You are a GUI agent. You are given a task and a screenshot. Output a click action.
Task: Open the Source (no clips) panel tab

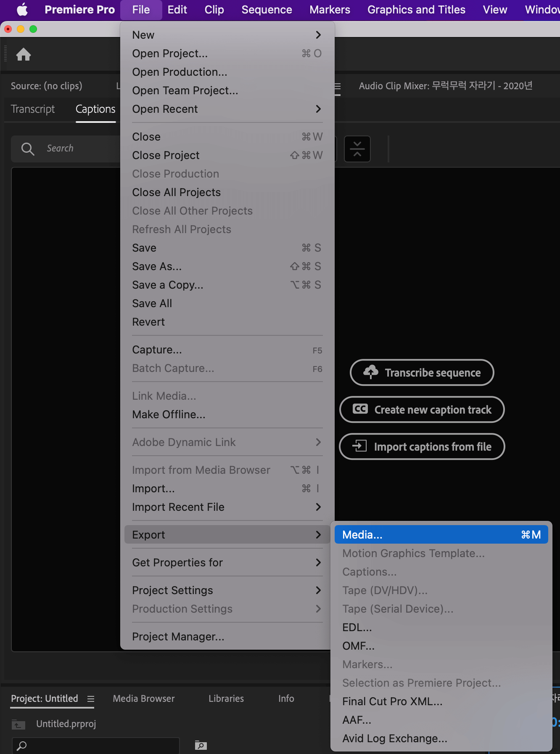(x=46, y=86)
